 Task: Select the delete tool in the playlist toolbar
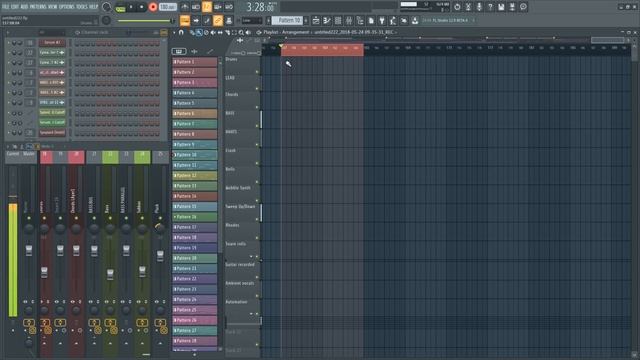206,32
